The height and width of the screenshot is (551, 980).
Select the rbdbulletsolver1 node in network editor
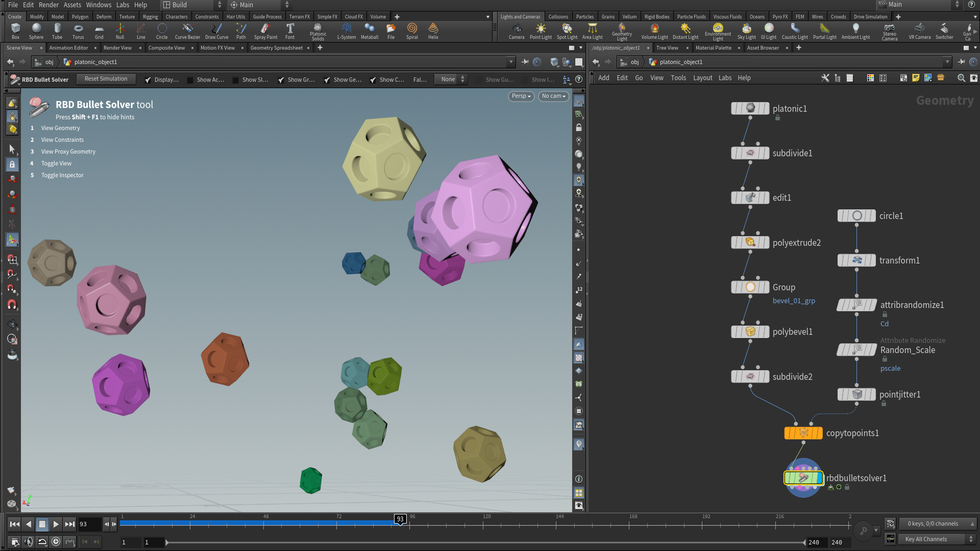804,478
